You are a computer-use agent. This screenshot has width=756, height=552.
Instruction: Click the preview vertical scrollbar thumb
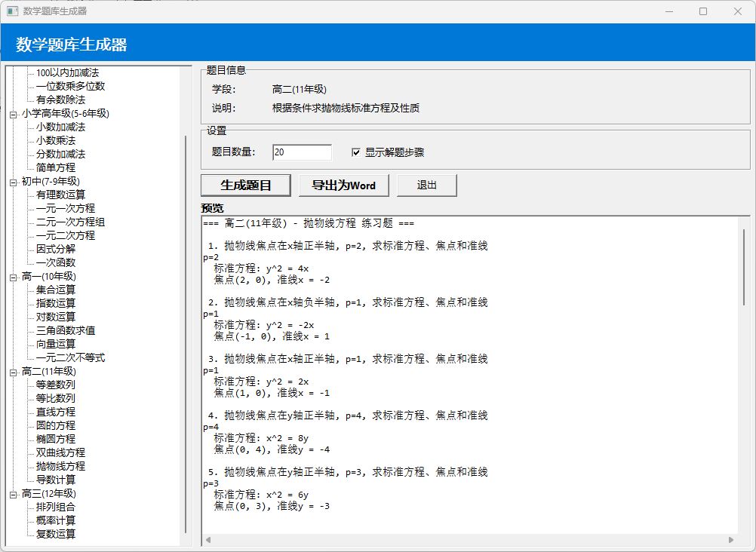click(x=744, y=267)
